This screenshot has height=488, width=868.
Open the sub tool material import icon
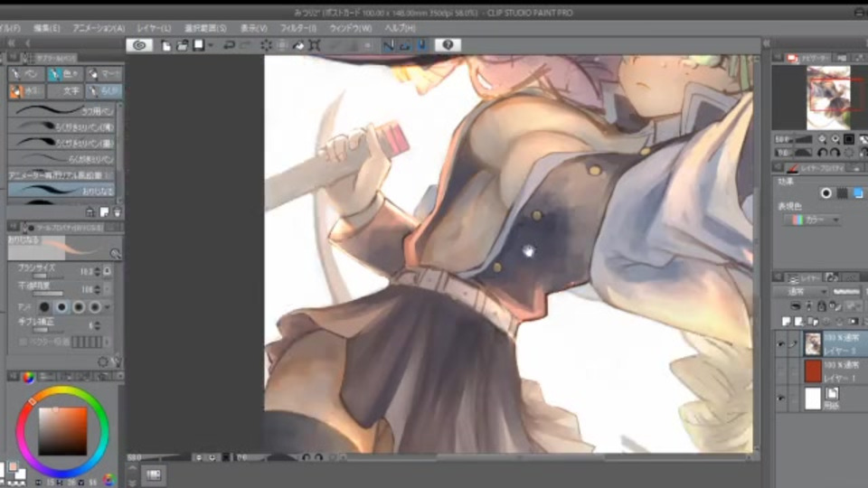90,211
